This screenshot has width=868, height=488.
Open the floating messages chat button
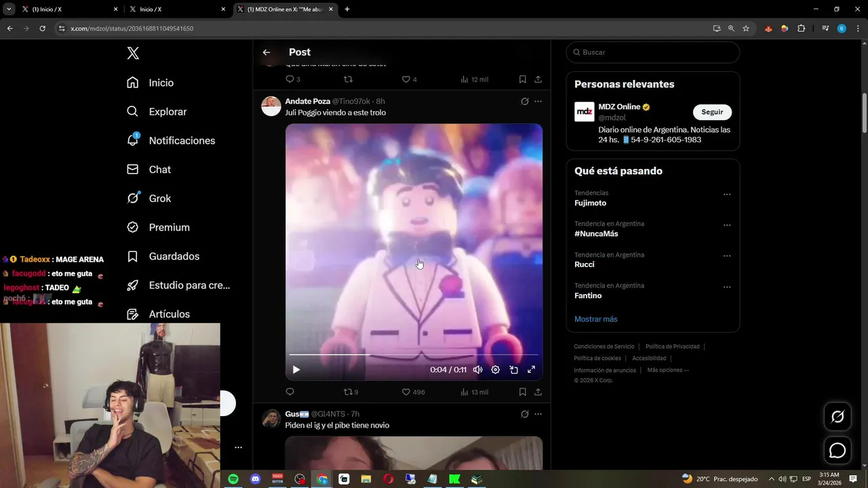click(x=837, y=451)
